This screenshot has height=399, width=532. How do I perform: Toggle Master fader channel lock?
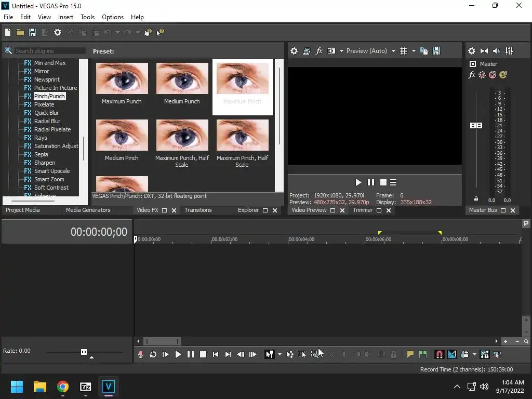click(476, 199)
